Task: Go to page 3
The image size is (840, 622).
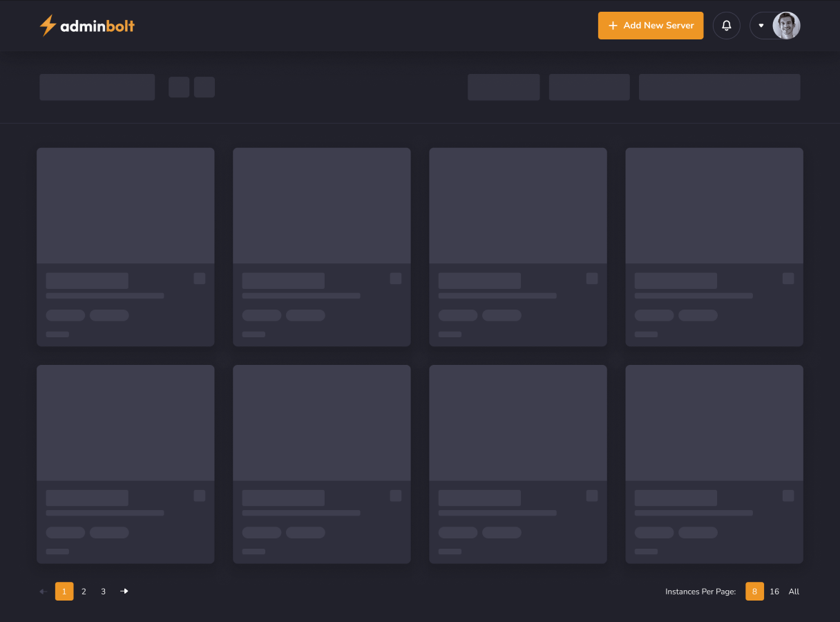Action: [103, 591]
